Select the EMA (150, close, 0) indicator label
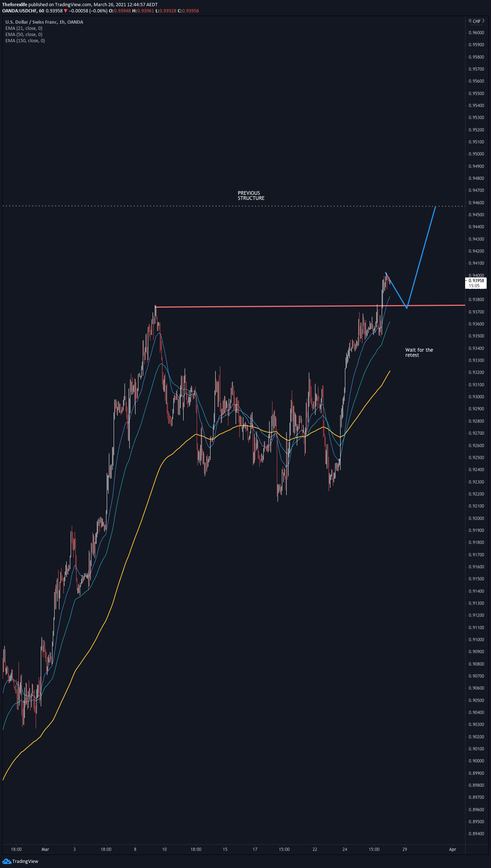 25,41
